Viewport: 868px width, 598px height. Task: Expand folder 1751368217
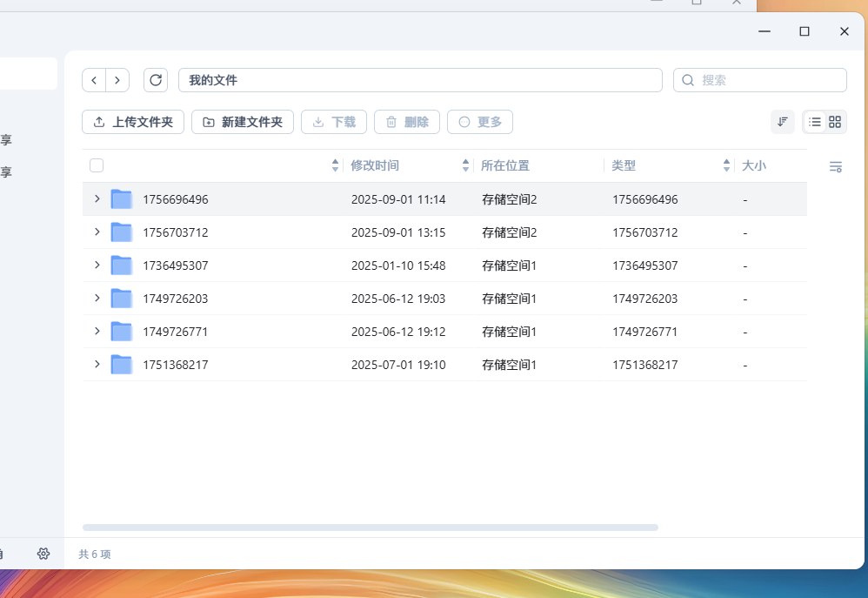click(x=97, y=364)
